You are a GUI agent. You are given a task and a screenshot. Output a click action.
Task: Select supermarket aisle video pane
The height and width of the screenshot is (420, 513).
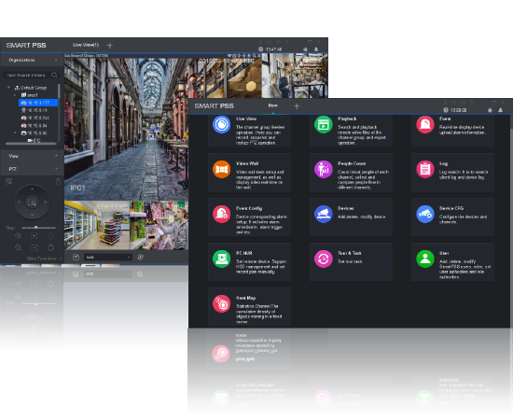click(97, 225)
